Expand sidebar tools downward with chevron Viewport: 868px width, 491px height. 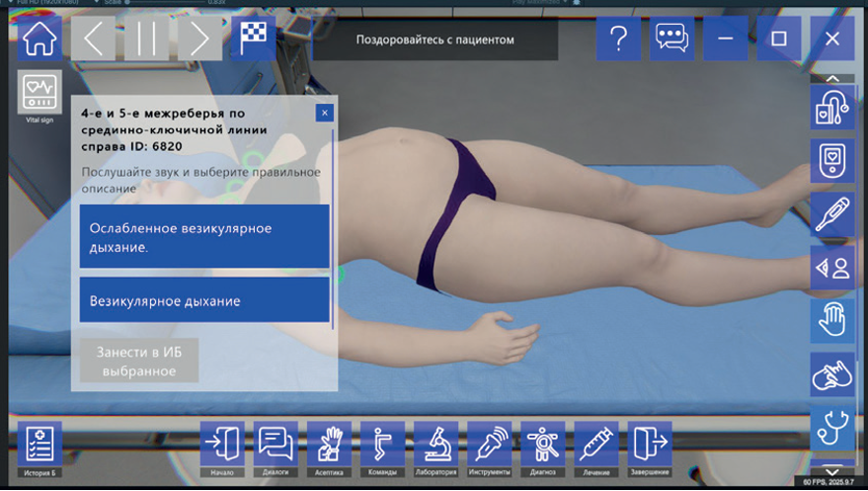pyautogui.click(x=832, y=471)
